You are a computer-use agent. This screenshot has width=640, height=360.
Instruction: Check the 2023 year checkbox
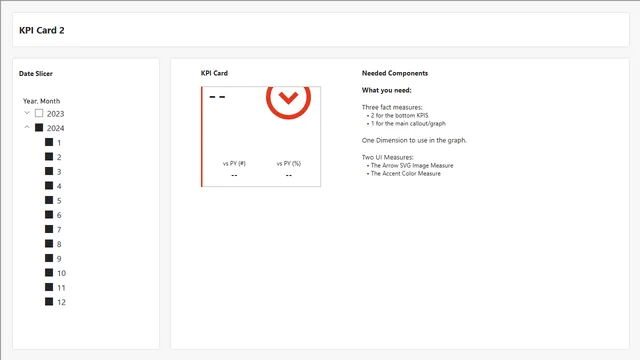[39, 113]
